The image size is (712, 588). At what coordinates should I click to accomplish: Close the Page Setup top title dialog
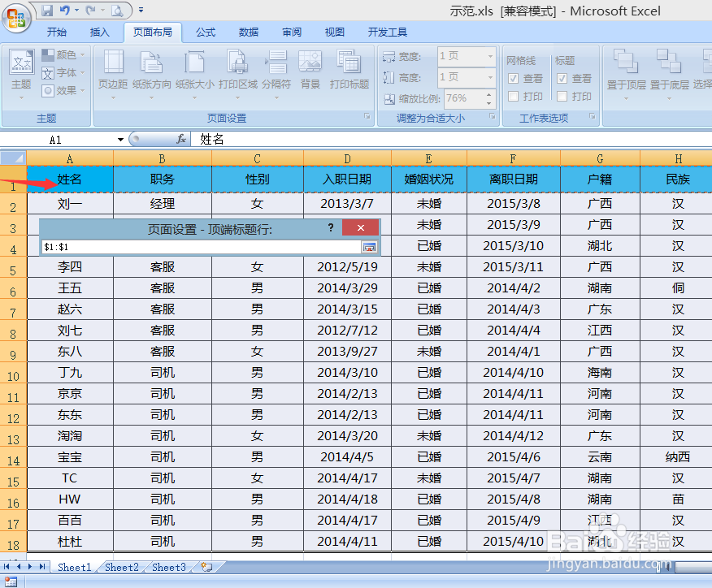click(x=360, y=227)
